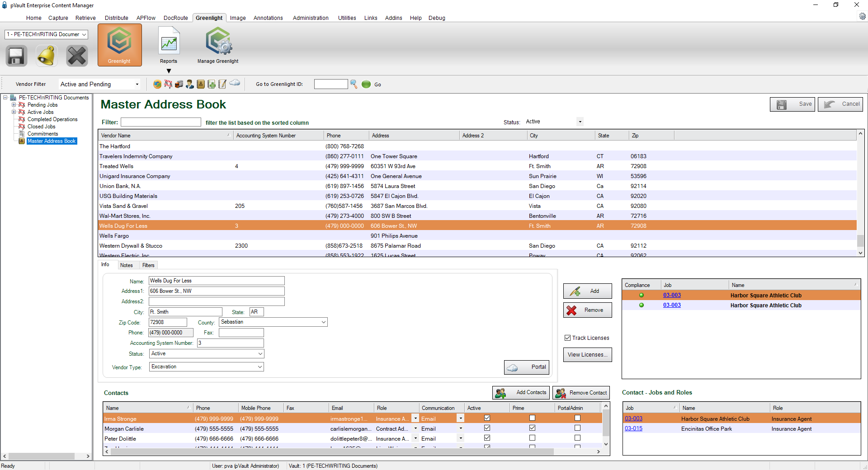Toggle Prime checkbox for Irma Stronge
Screen dimensions: 868x470
point(532,418)
